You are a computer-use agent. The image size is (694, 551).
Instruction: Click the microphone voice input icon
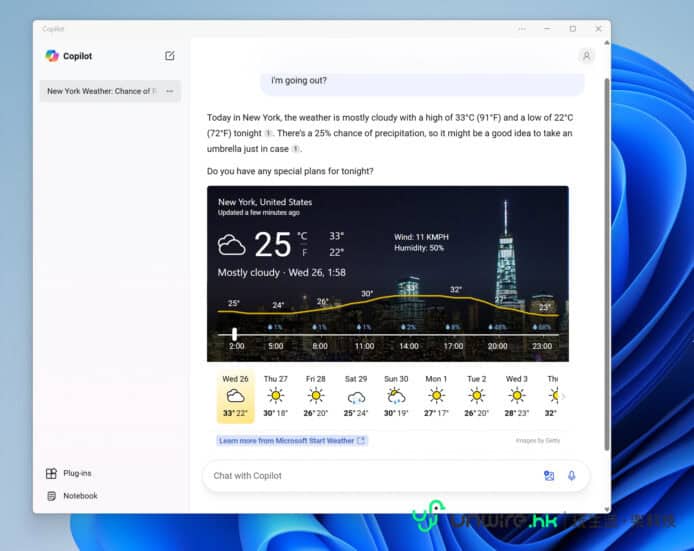tap(572, 476)
